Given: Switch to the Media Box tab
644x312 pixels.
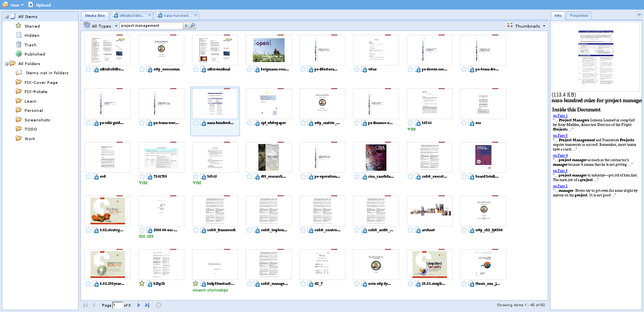Looking at the screenshot, I should (x=95, y=16).
